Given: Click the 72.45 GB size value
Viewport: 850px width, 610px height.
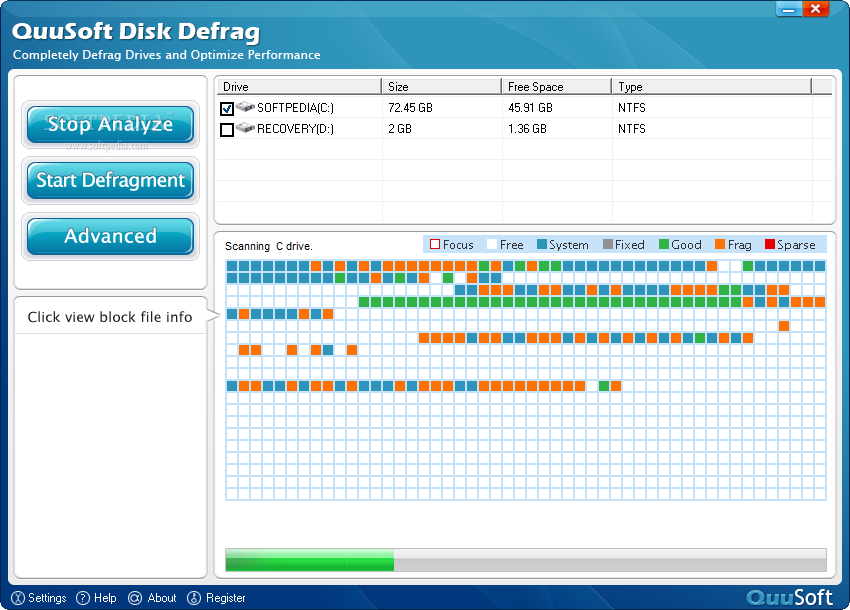Looking at the screenshot, I should tap(410, 108).
